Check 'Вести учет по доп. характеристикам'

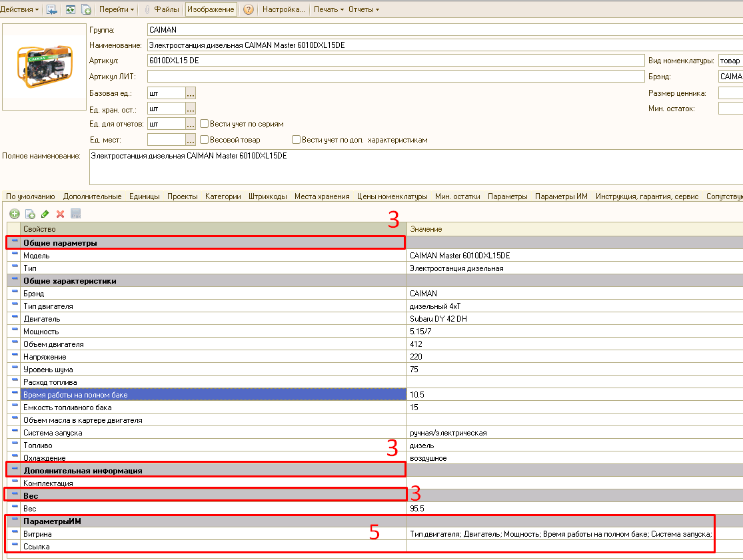coord(297,140)
